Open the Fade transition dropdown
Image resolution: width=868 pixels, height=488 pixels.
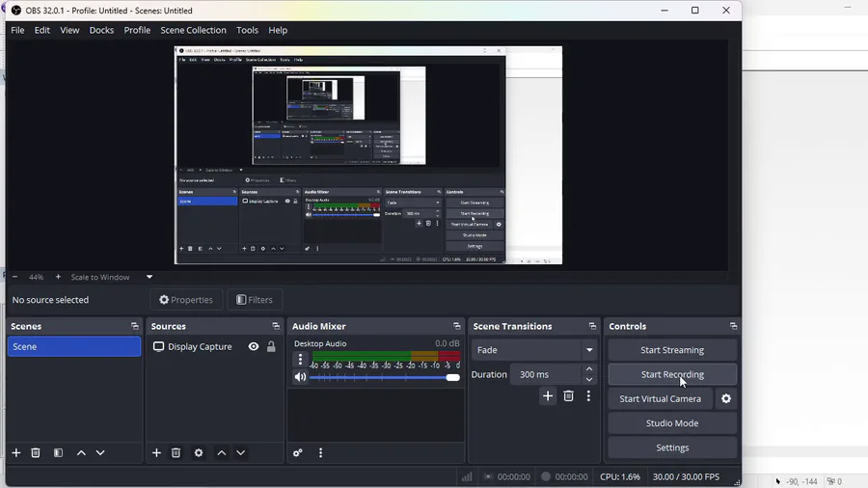pyautogui.click(x=533, y=350)
